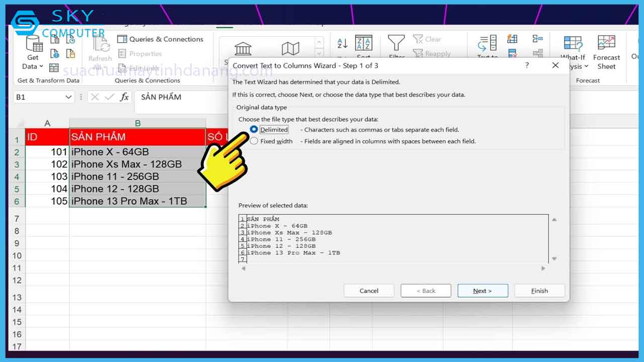Viewport: 644px width, 362px height.
Task: Select column B header
Action: pos(137,123)
